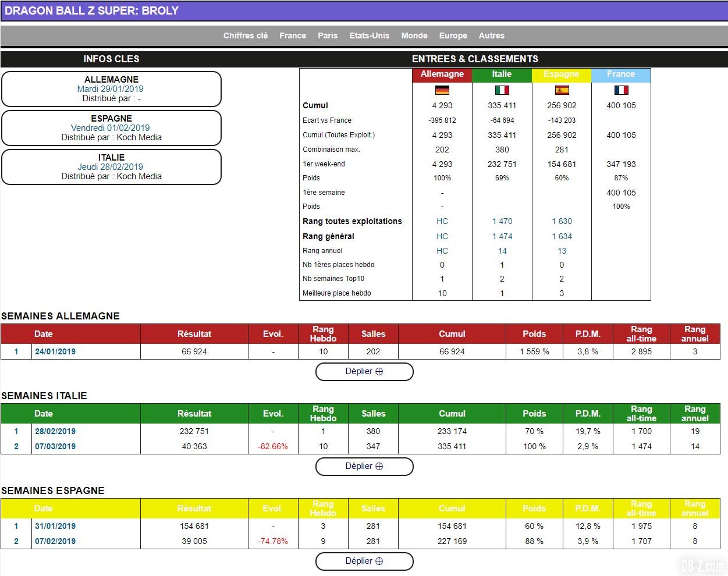The image size is (728, 576).
Task: Open the 28/02/2019 Italy week link
Action: 55,431
